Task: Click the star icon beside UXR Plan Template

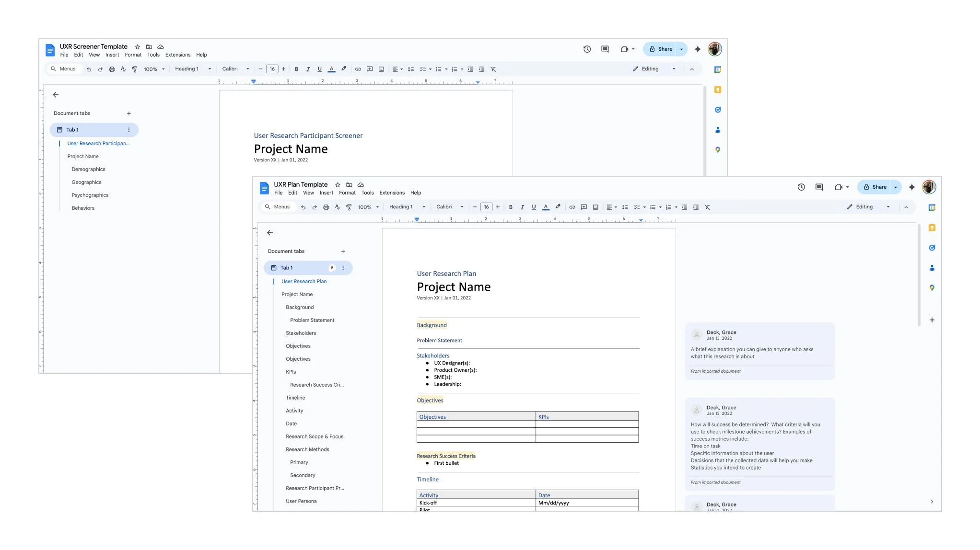Action: 338,185
